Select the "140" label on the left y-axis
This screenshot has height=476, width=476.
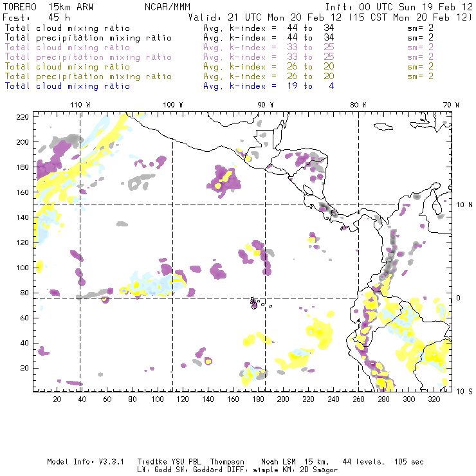(23, 217)
